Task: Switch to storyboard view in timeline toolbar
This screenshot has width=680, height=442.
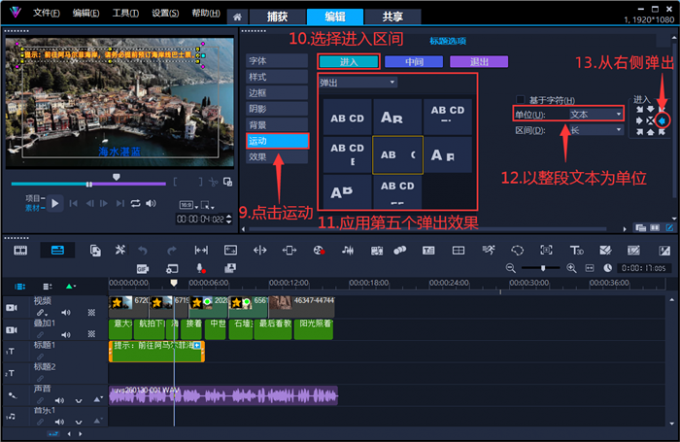Action: 19,250
